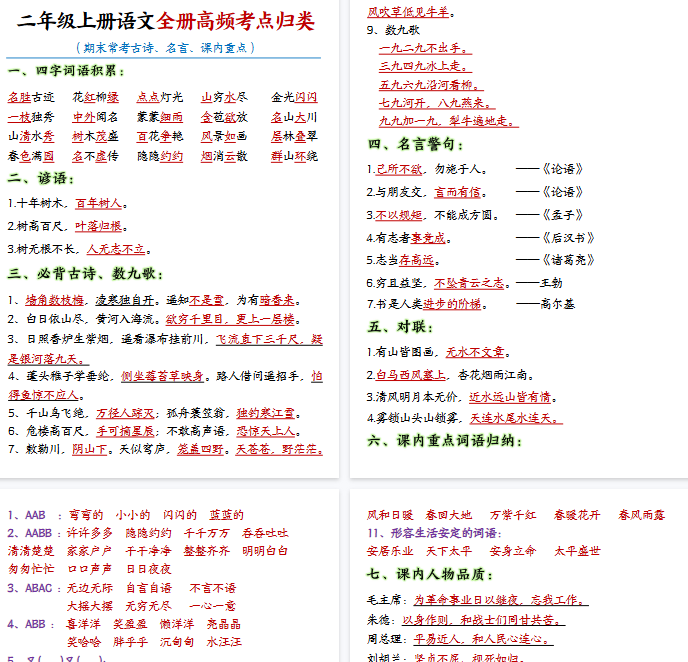
Task: Click the word '自言自语'
Action: tap(149, 588)
